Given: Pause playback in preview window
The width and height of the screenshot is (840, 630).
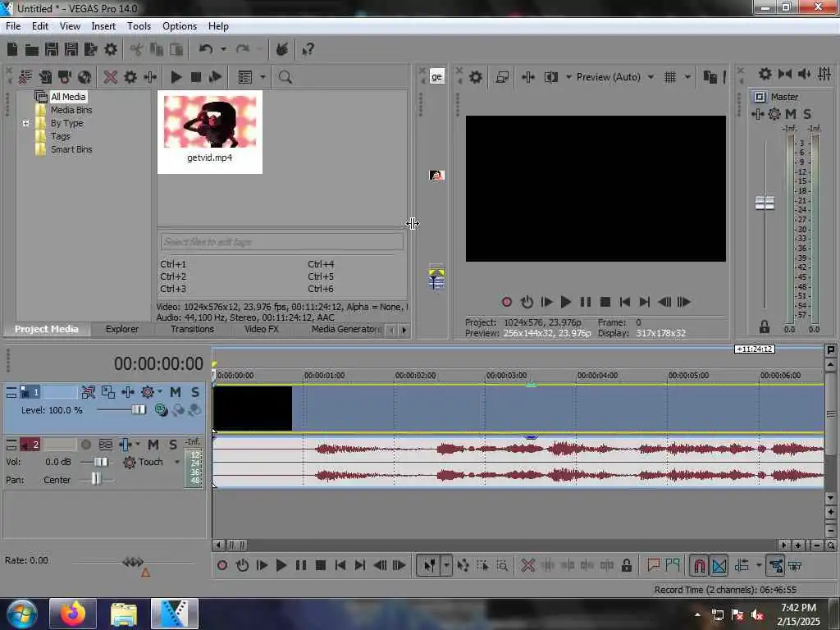Looking at the screenshot, I should pos(586,302).
